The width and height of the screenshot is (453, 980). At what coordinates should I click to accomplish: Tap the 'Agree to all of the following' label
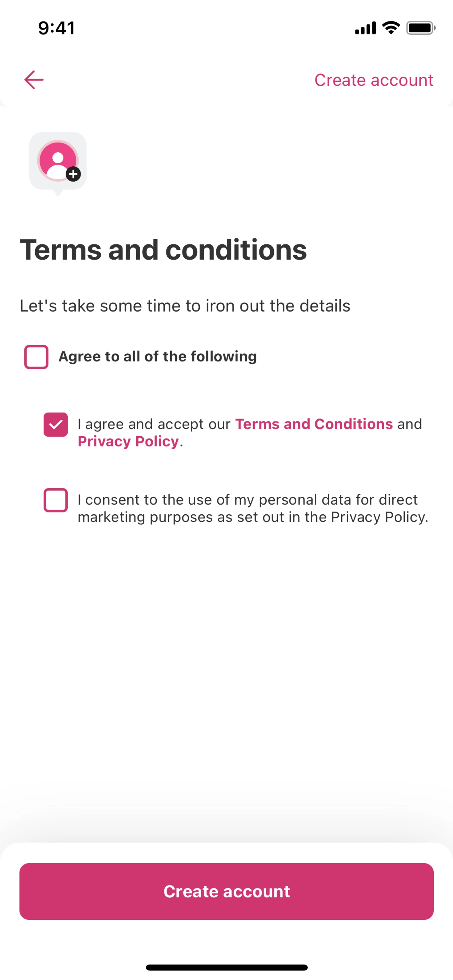click(157, 356)
